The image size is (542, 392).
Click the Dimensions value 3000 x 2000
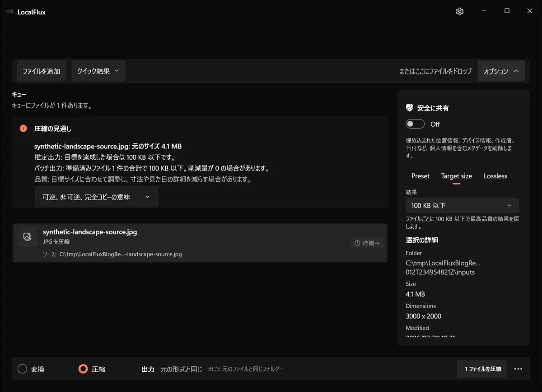(x=424, y=316)
